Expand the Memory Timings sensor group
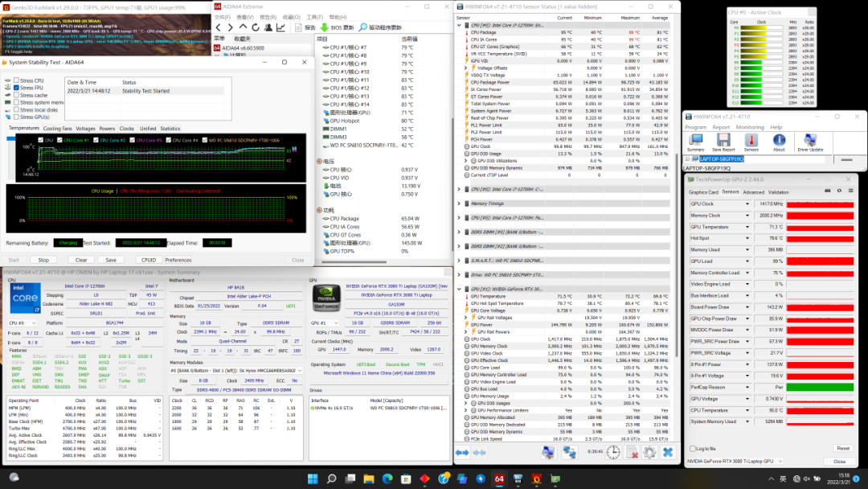 (460, 203)
